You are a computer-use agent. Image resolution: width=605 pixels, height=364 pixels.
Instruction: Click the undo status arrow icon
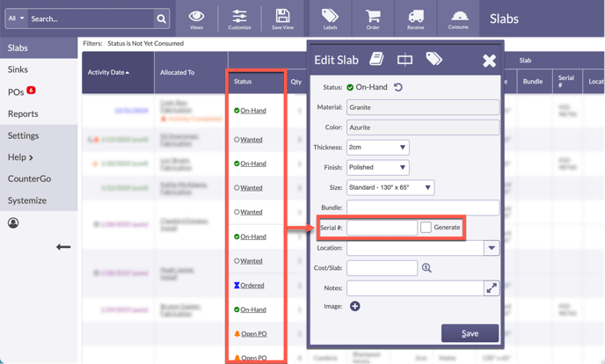(x=398, y=87)
